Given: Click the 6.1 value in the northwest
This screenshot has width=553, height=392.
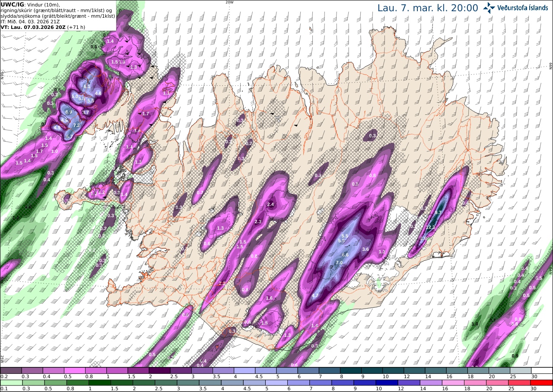Looking at the screenshot, I should [x=86, y=87].
